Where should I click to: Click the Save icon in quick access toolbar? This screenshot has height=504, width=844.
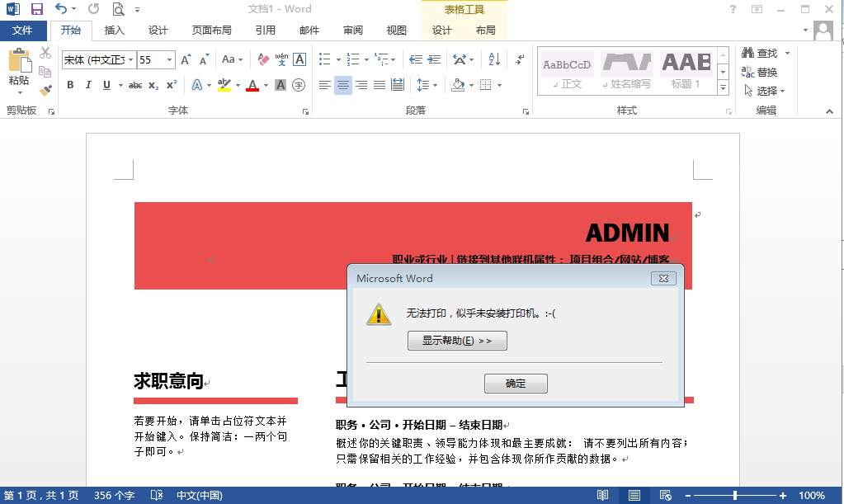tap(36, 9)
